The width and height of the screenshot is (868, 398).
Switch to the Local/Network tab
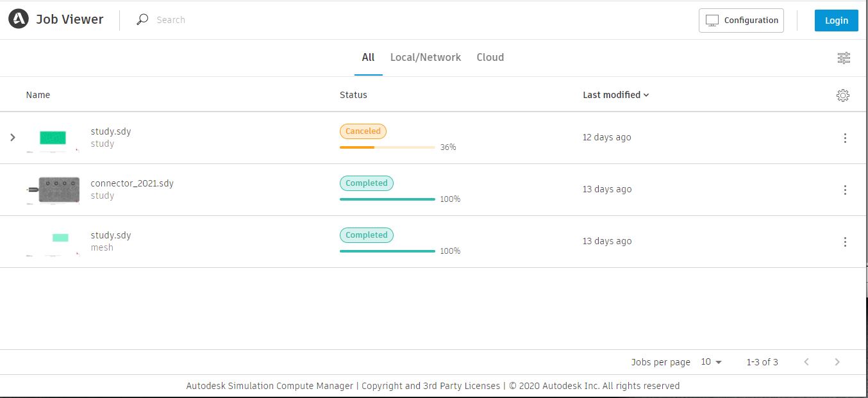pos(426,57)
